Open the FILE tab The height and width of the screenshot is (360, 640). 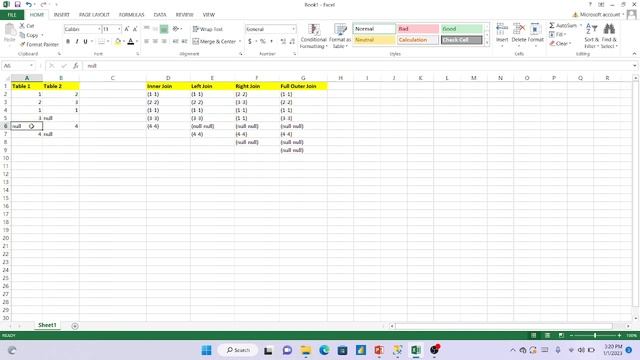tap(12, 15)
